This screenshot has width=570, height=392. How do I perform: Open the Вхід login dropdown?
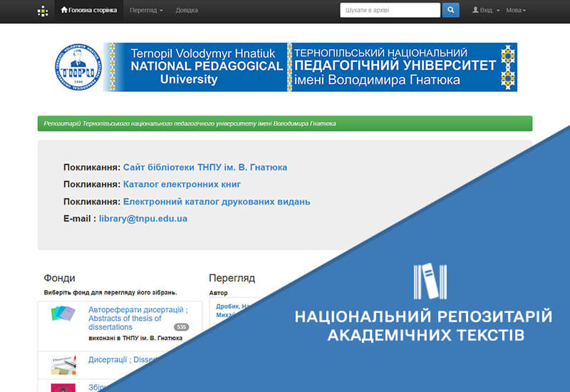tap(486, 10)
